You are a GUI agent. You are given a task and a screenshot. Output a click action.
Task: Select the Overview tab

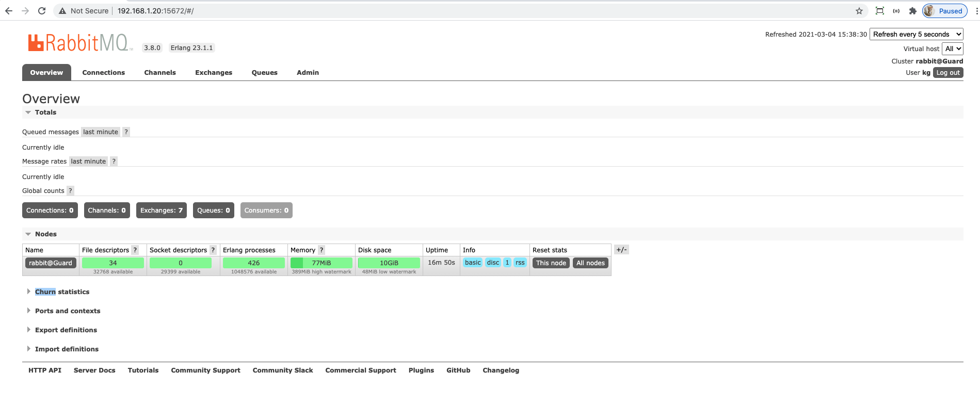click(x=46, y=73)
